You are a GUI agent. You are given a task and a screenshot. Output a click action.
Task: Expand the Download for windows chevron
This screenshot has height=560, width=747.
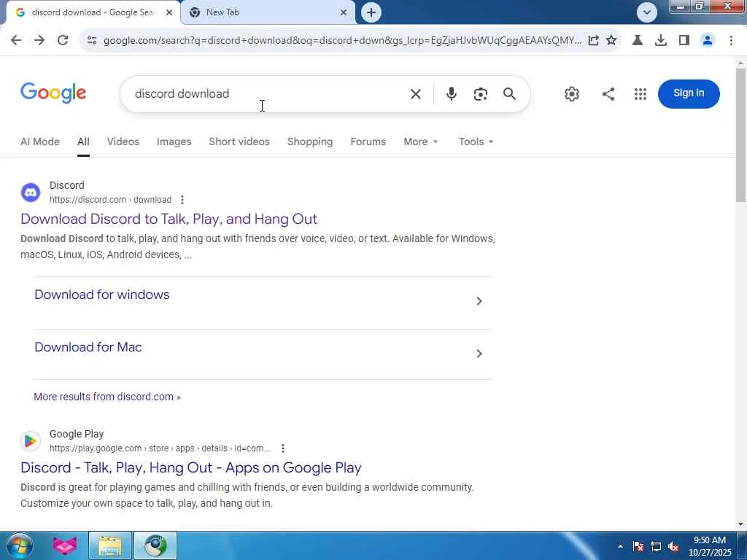(479, 301)
